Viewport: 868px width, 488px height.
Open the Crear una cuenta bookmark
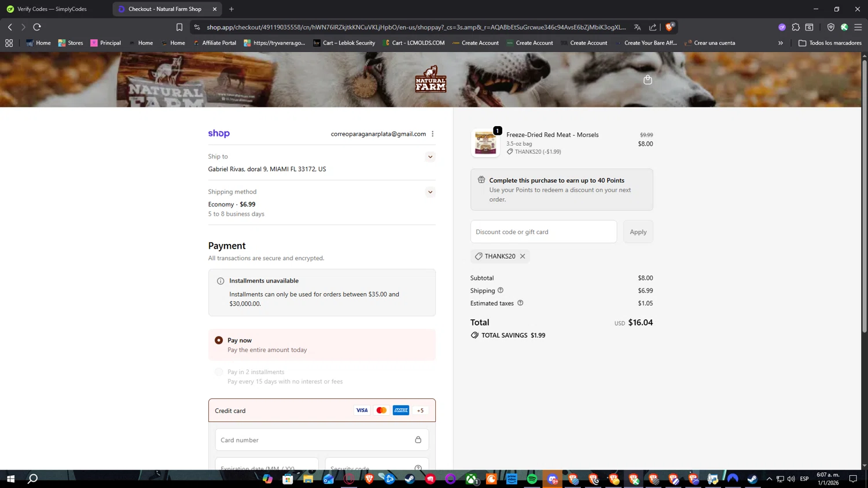point(709,43)
